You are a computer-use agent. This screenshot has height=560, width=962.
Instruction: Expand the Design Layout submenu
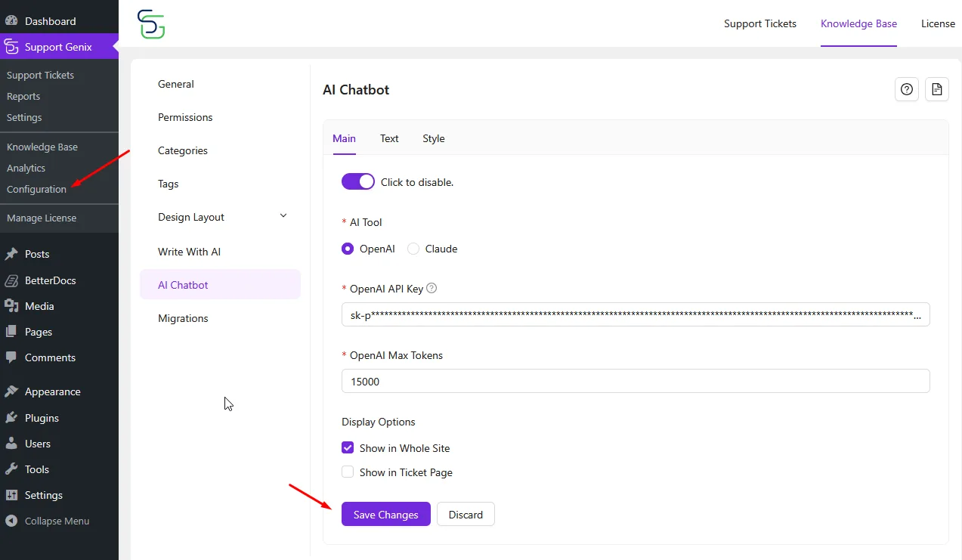coord(283,216)
